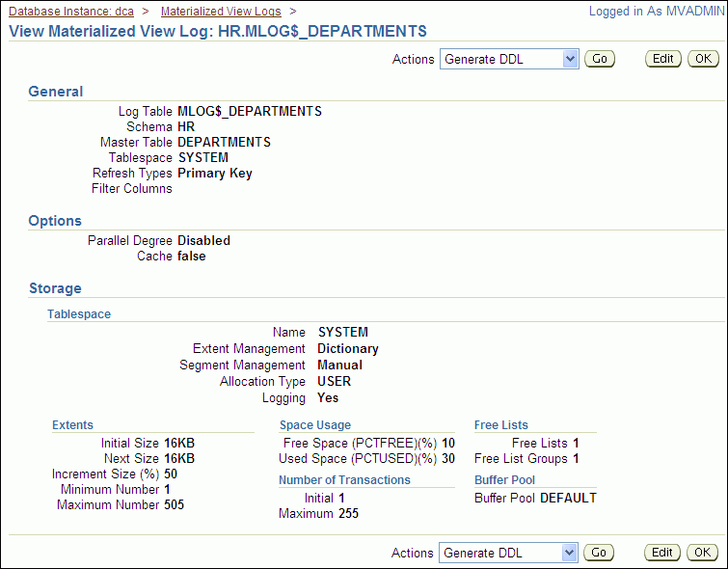Open the bottom Actions 'Generate DDL' dropdown
The width and height of the screenshot is (728, 569).
(x=509, y=553)
